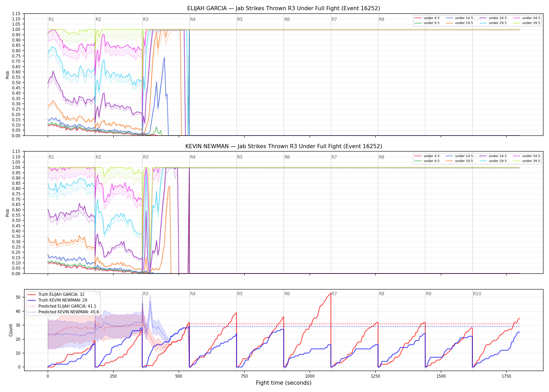Click 'Truth KEVIN NEWMAN: 29' legend entry
Image resolution: width=549 pixels, height=392 pixels.
tap(57, 300)
